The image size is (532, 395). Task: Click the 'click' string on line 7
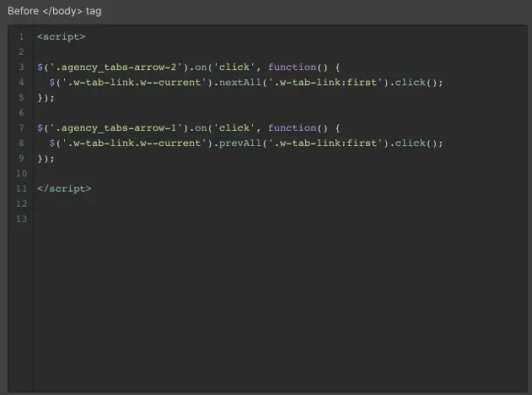tap(234, 128)
